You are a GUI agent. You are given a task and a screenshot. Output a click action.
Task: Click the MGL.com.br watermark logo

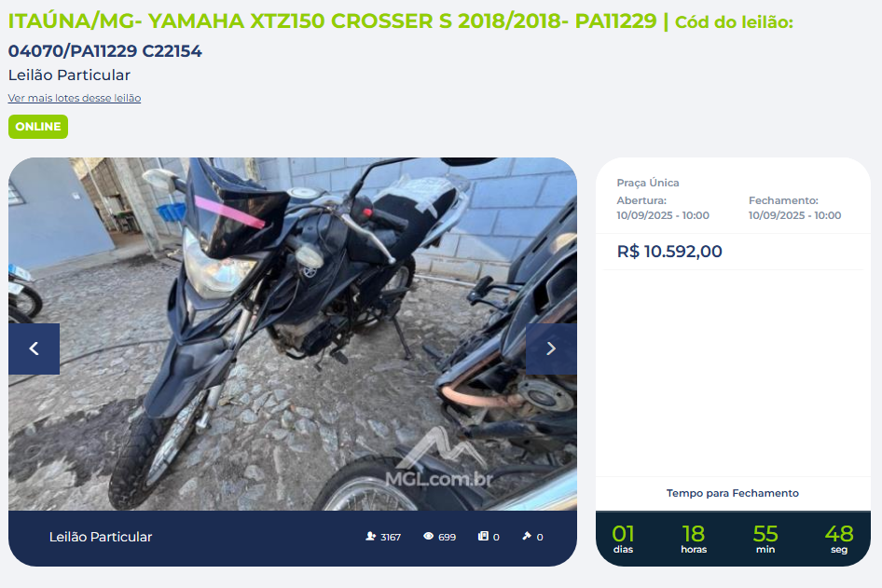pyautogui.click(x=439, y=458)
